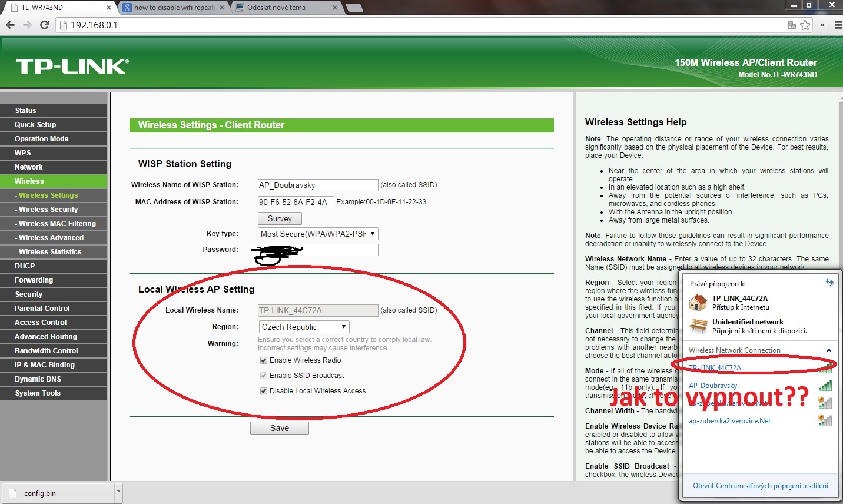Open the Key type dropdown

point(318,234)
